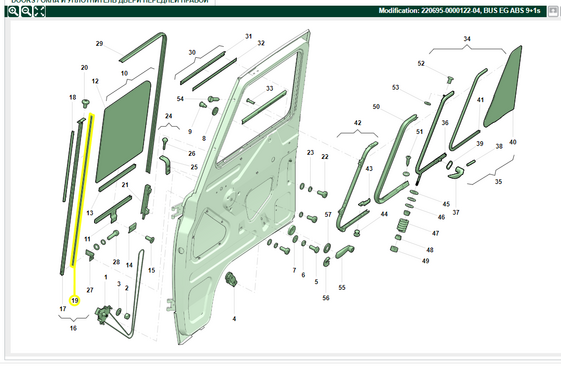The width and height of the screenshot is (561, 370).
Task: Select part callout 31
Action: (x=249, y=36)
